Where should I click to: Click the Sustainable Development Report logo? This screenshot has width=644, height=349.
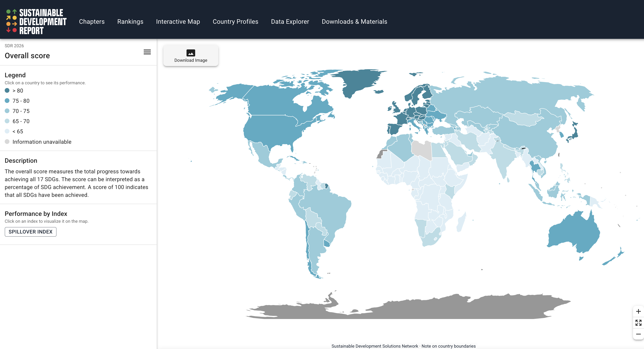(36, 21)
